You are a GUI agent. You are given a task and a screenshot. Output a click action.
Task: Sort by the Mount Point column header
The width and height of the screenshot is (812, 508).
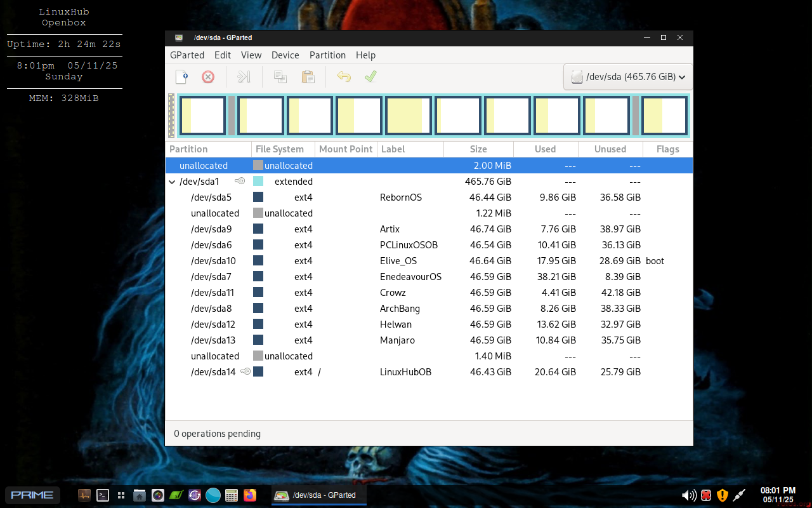[346, 149]
